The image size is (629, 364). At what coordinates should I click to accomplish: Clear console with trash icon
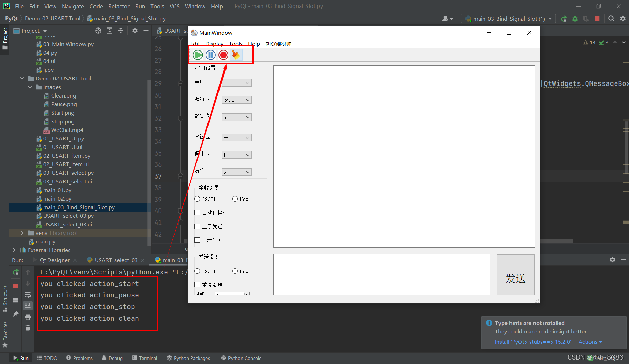pos(28,328)
